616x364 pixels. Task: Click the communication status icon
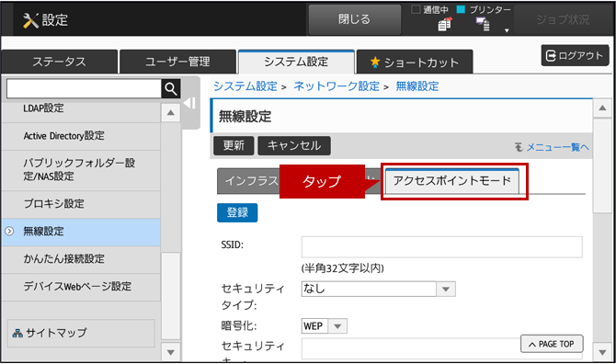(x=445, y=24)
